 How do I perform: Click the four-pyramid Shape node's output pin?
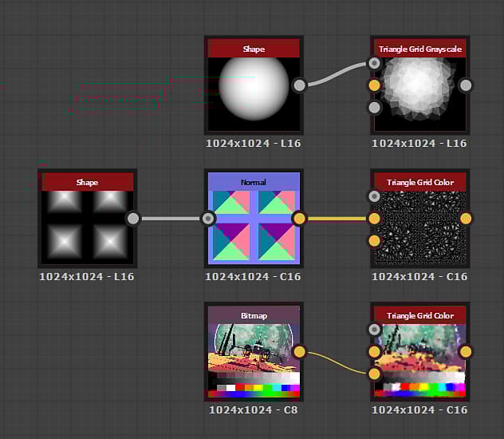click(x=133, y=219)
